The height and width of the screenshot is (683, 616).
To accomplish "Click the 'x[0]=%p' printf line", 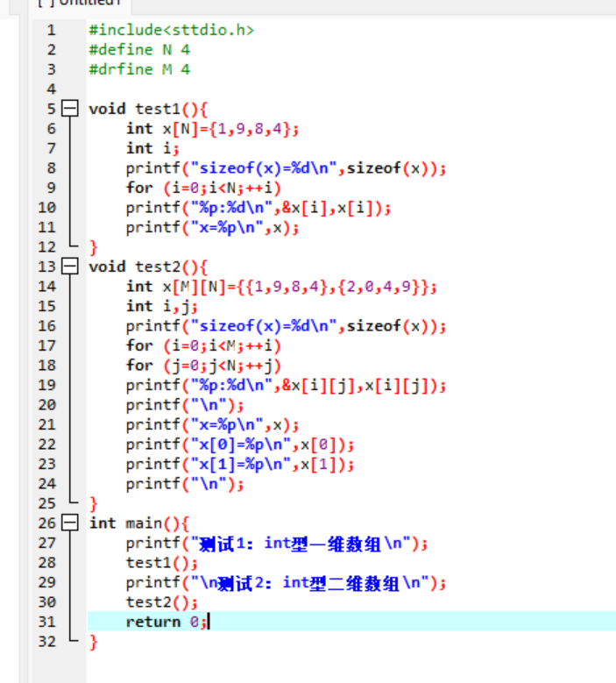I will (x=240, y=445).
